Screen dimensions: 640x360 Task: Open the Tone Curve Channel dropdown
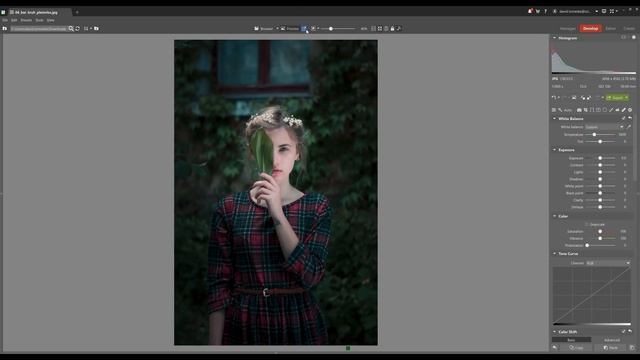[608, 263]
